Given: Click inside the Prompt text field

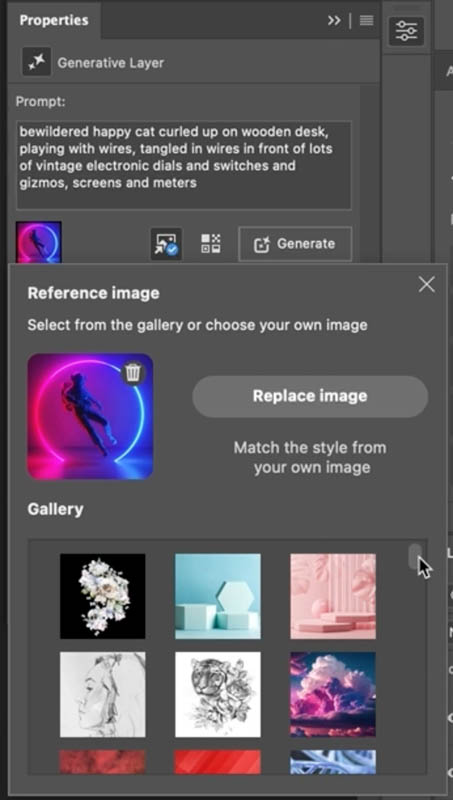Looking at the screenshot, I should pos(184,165).
